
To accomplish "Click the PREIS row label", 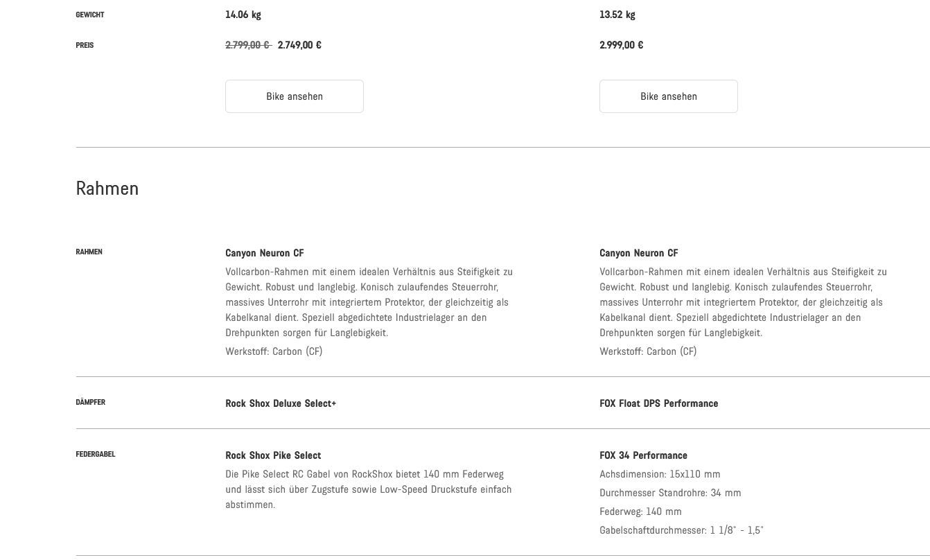I will click(x=85, y=45).
